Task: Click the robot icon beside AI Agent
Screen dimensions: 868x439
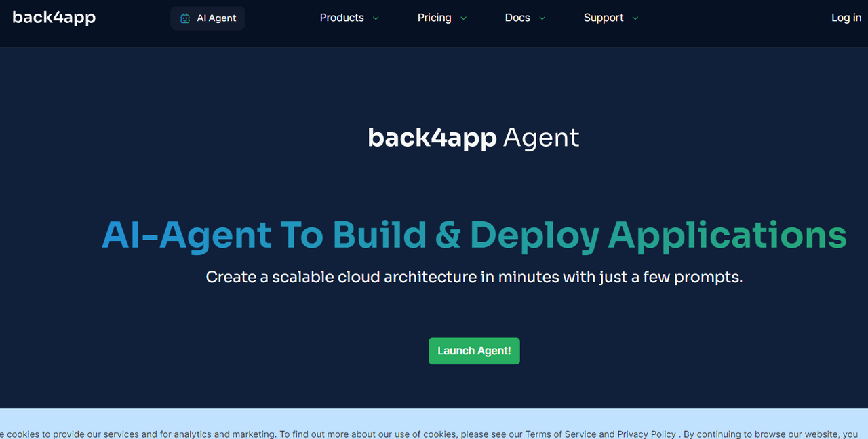Action: [x=185, y=18]
